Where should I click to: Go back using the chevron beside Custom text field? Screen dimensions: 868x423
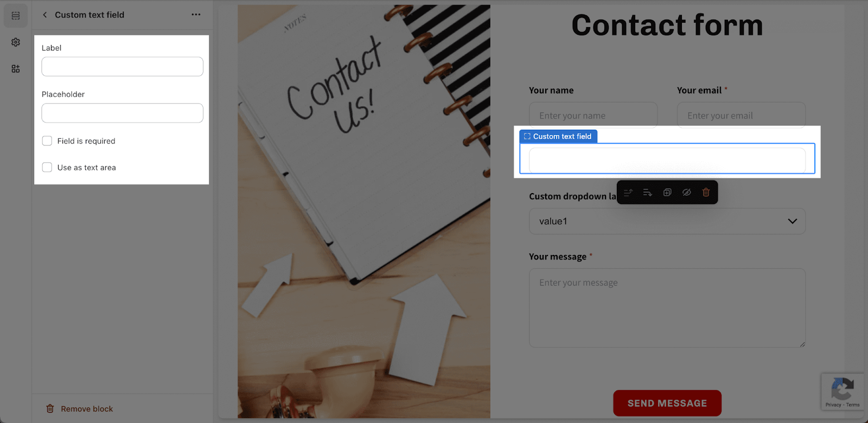pos(45,15)
